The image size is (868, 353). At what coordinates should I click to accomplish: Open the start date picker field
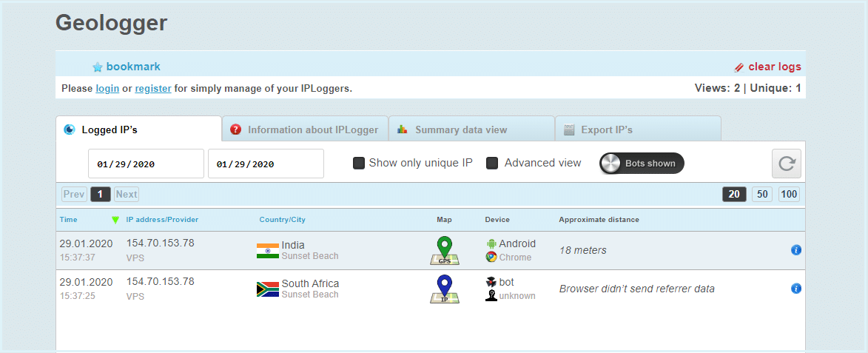click(x=146, y=164)
